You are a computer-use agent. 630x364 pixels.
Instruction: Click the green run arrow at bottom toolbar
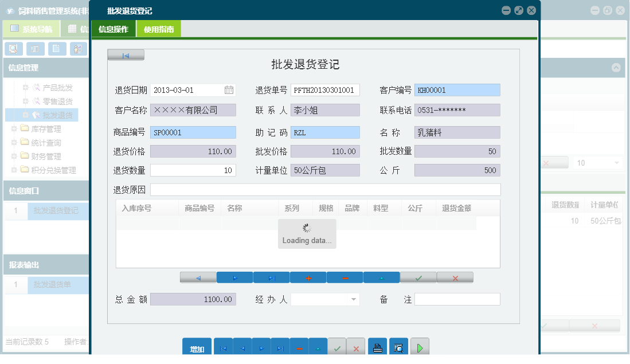[419, 346]
